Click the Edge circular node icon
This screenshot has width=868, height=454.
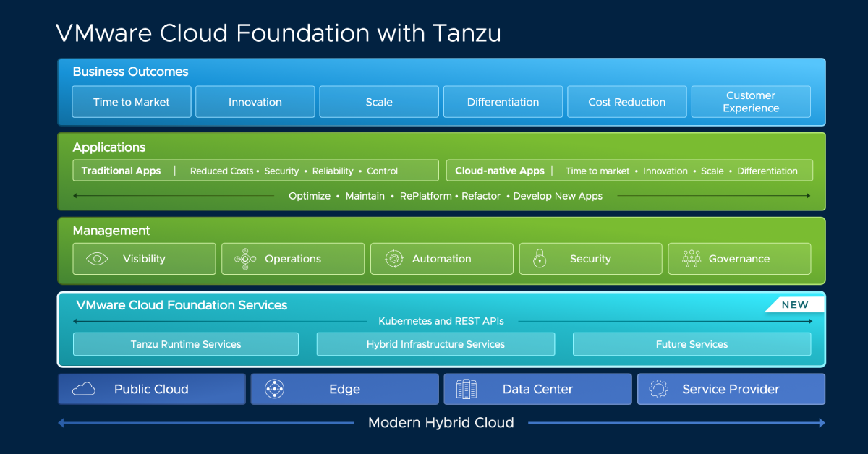(x=275, y=389)
